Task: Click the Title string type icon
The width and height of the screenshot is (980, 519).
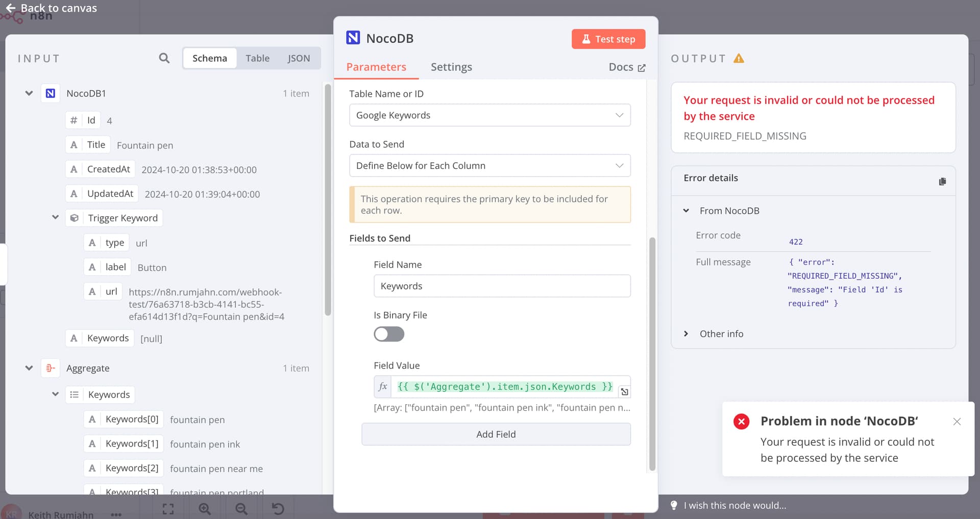Action: tap(74, 144)
